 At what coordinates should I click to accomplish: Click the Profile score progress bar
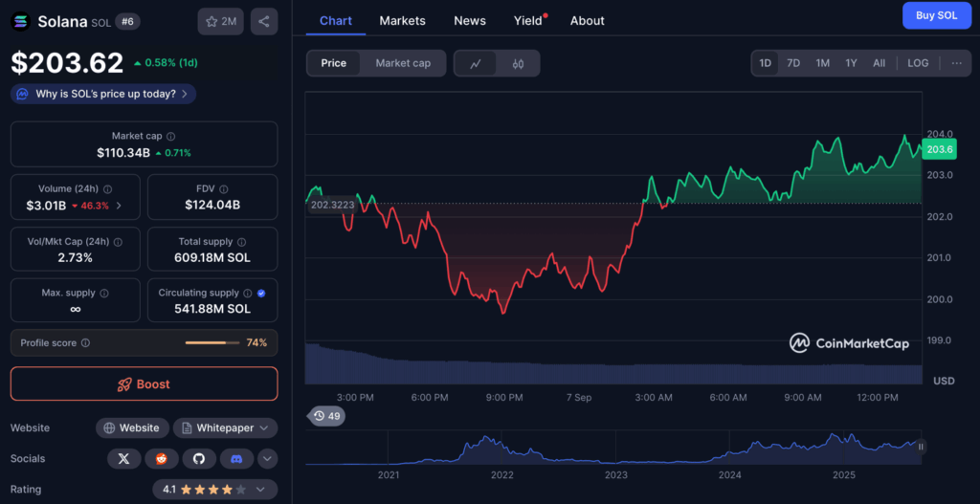[x=212, y=343]
